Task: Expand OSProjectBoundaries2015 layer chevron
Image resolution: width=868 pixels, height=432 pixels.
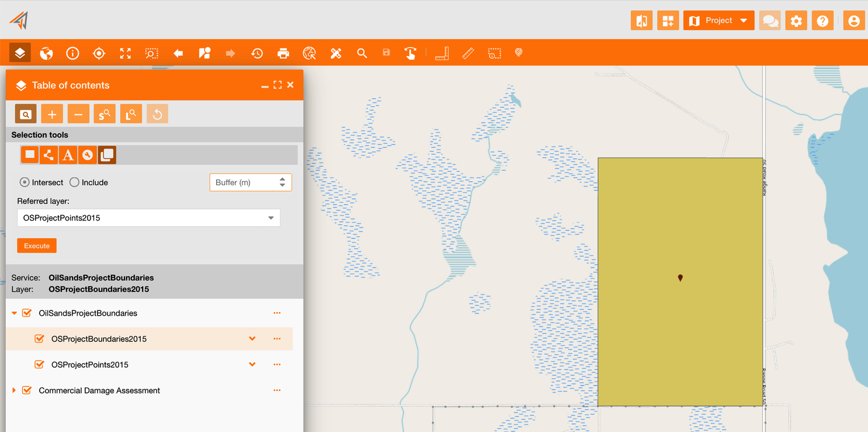Action: click(252, 339)
